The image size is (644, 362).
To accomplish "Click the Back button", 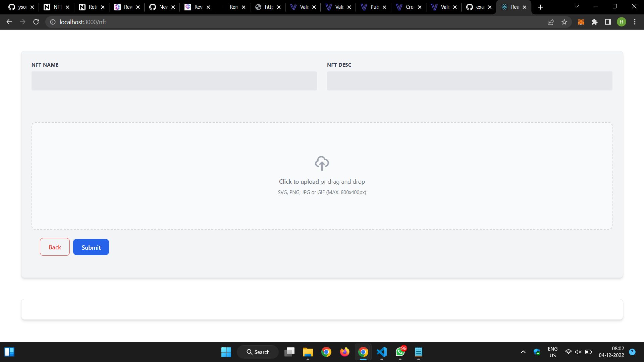I will click(x=54, y=247).
